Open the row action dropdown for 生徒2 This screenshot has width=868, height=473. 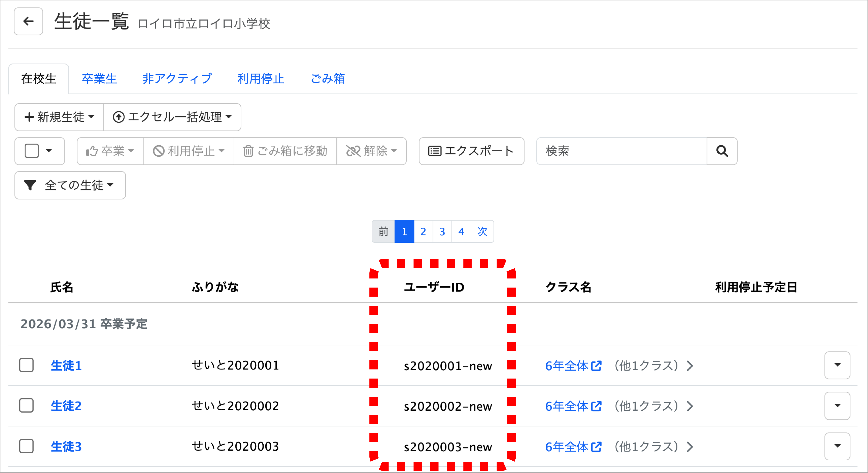click(x=837, y=406)
